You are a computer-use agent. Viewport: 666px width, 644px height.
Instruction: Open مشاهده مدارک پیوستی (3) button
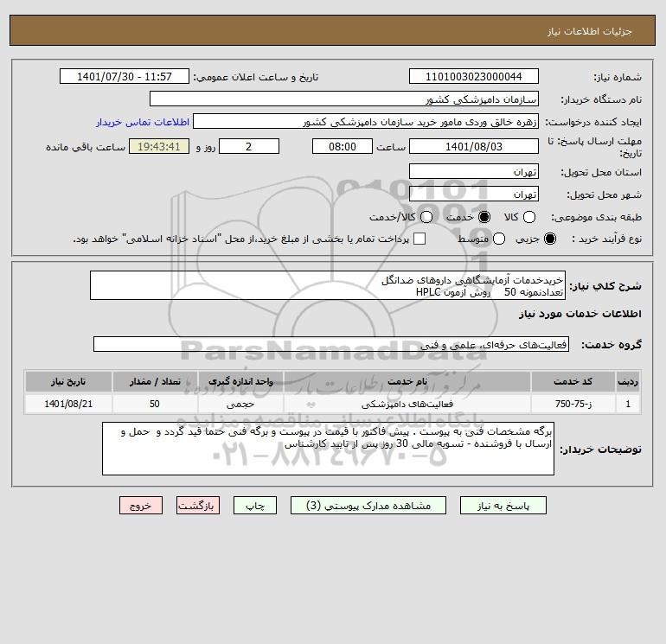click(368, 506)
